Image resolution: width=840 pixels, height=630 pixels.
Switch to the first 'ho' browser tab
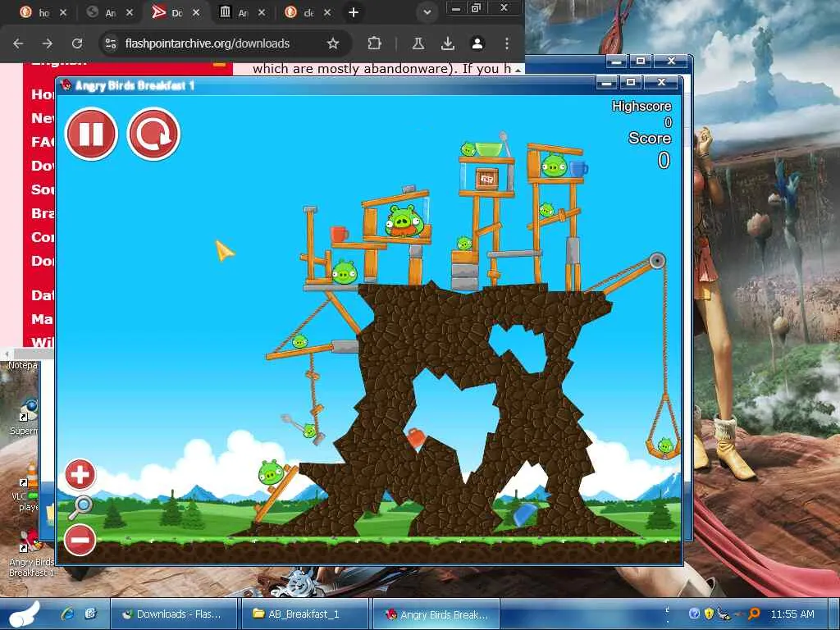(x=43, y=12)
